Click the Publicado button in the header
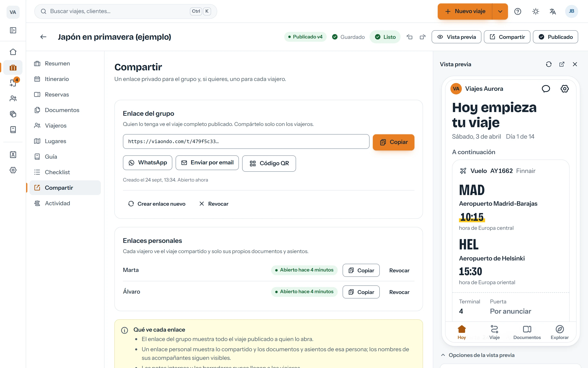 (x=556, y=37)
